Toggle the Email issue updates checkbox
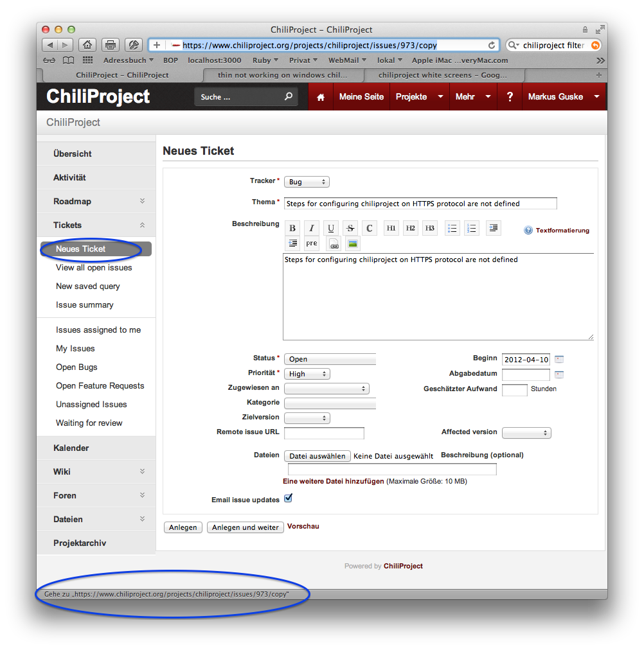The height and width of the screenshot is (650, 644). click(288, 498)
